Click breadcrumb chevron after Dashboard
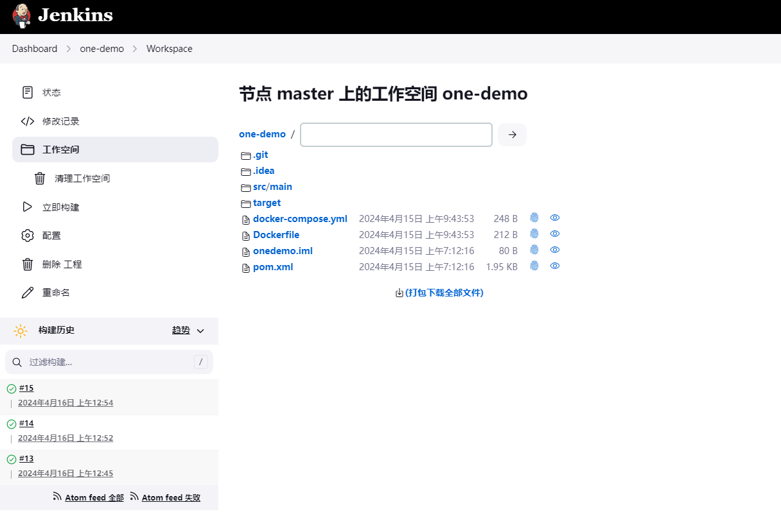This screenshot has width=781, height=532. pos(69,49)
